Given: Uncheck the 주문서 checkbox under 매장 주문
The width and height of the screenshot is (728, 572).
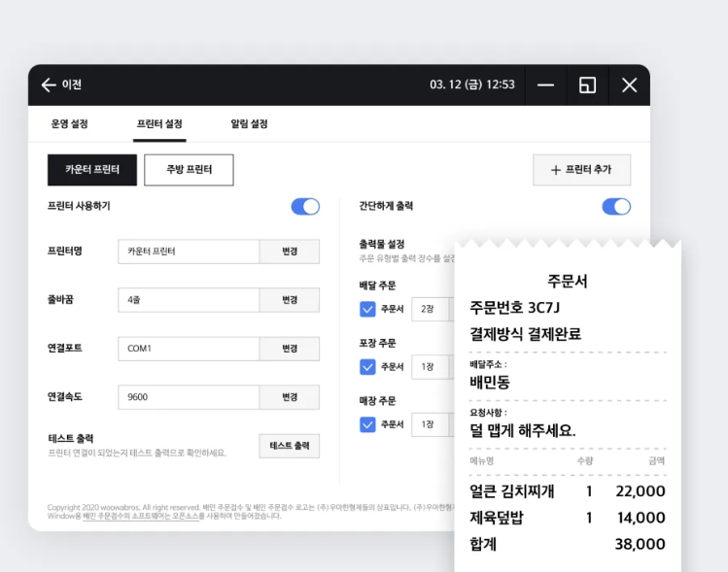Looking at the screenshot, I should [x=367, y=424].
